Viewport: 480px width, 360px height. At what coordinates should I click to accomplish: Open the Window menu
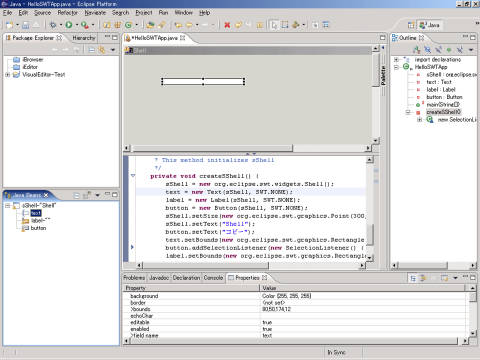184,13
